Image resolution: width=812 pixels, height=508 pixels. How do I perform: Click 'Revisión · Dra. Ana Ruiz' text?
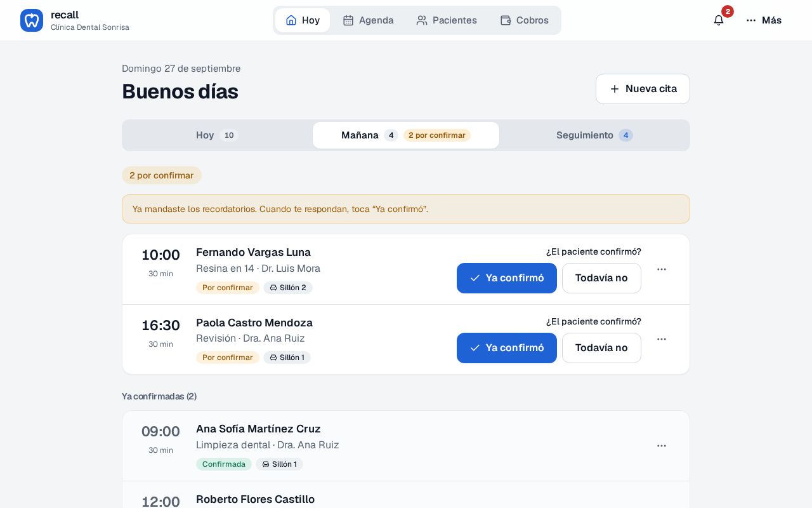tap(251, 338)
